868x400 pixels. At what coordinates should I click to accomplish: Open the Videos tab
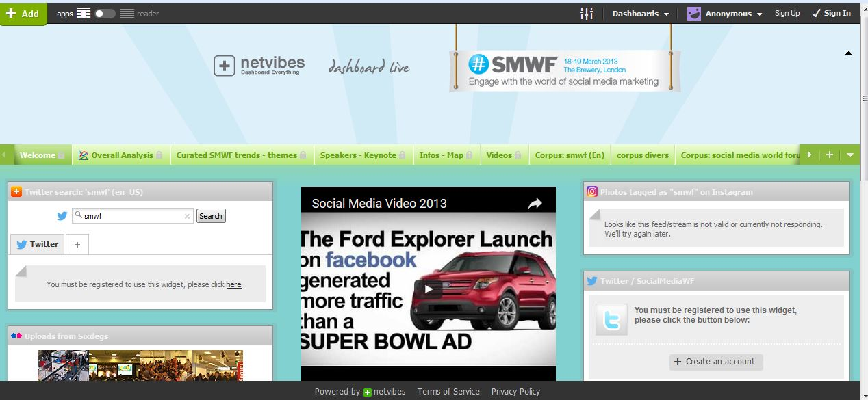[x=505, y=155]
